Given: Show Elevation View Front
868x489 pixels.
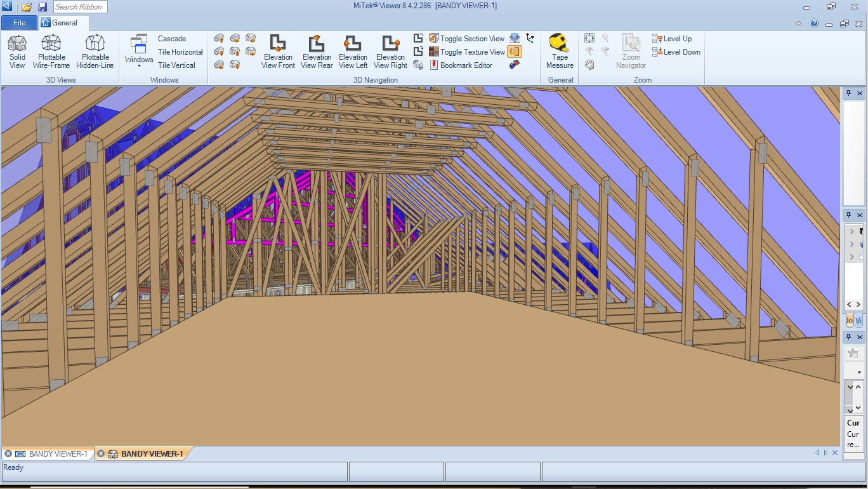Looking at the screenshot, I should 278,51.
